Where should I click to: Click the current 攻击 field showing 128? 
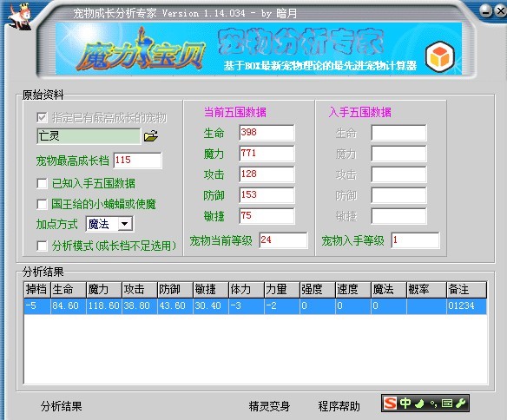267,174
